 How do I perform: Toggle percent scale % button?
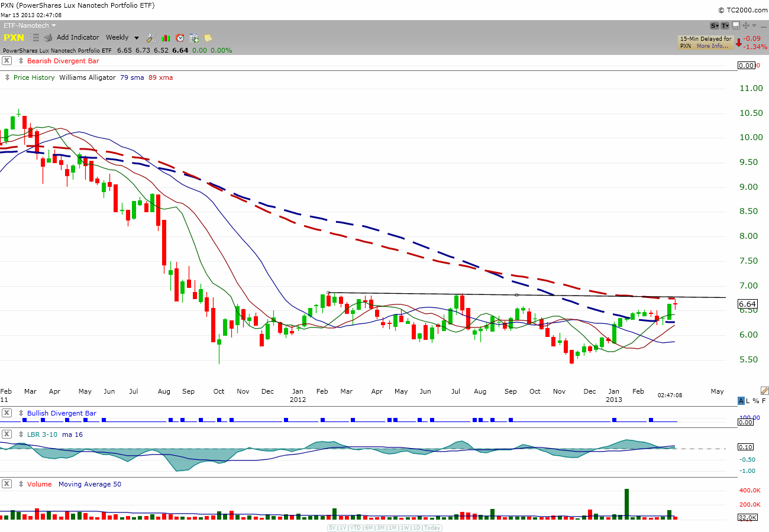pyautogui.click(x=756, y=401)
